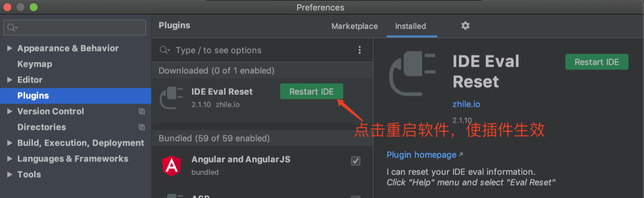Viewport: 644px width, 198px height.
Task: Expand Build, Execution, Deployment section
Action: (10, 143)
